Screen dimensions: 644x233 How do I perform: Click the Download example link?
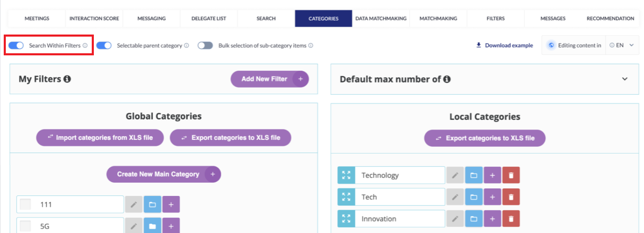click(504, 45)
